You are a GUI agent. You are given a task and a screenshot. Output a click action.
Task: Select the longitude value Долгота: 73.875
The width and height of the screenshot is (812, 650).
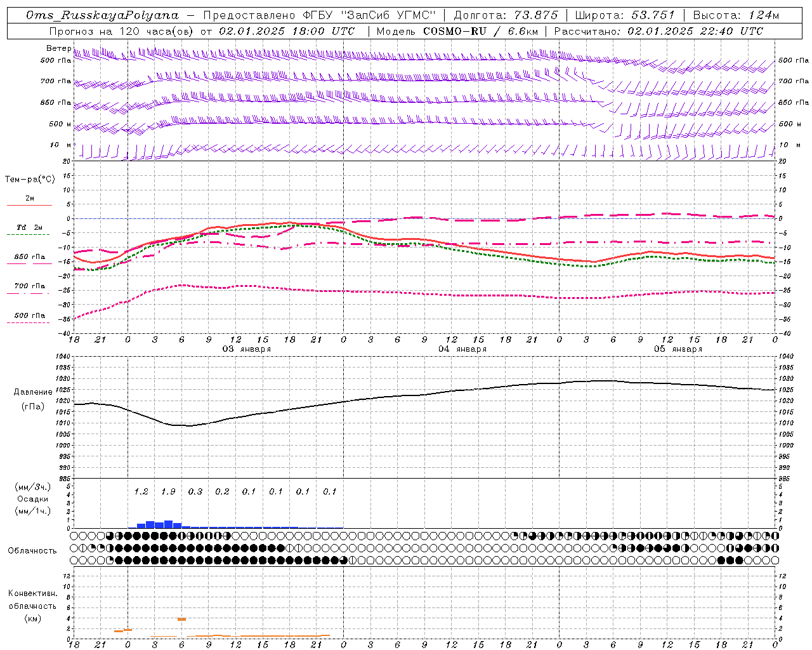coord(506,15)
